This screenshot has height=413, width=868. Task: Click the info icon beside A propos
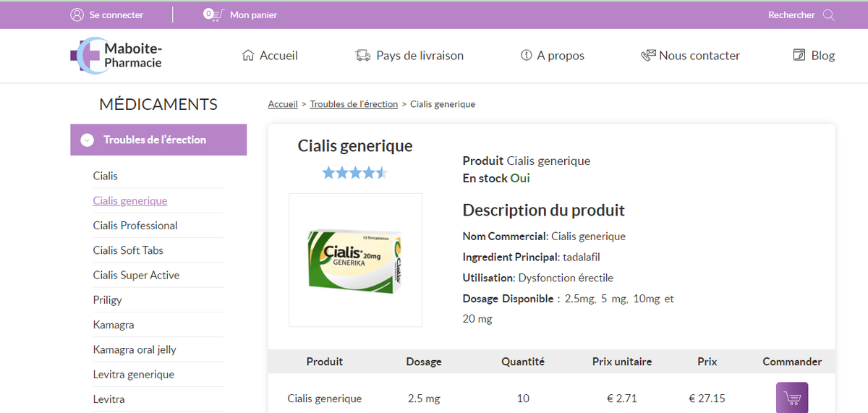point(526,55)
